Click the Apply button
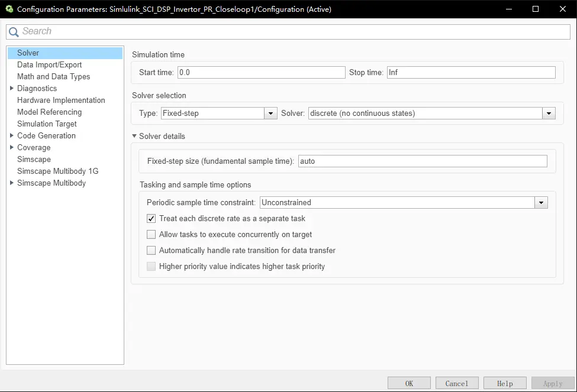 [553, 383]
